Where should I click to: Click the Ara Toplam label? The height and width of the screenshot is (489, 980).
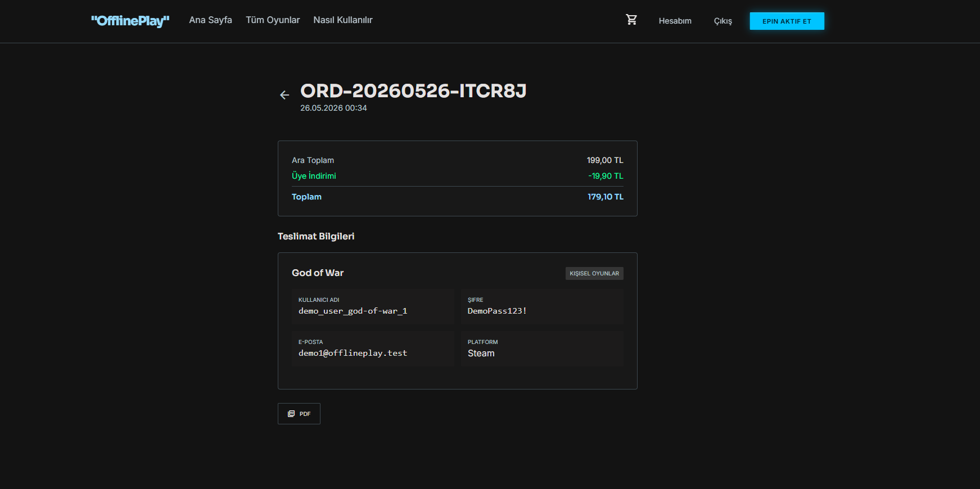[313, 160]
